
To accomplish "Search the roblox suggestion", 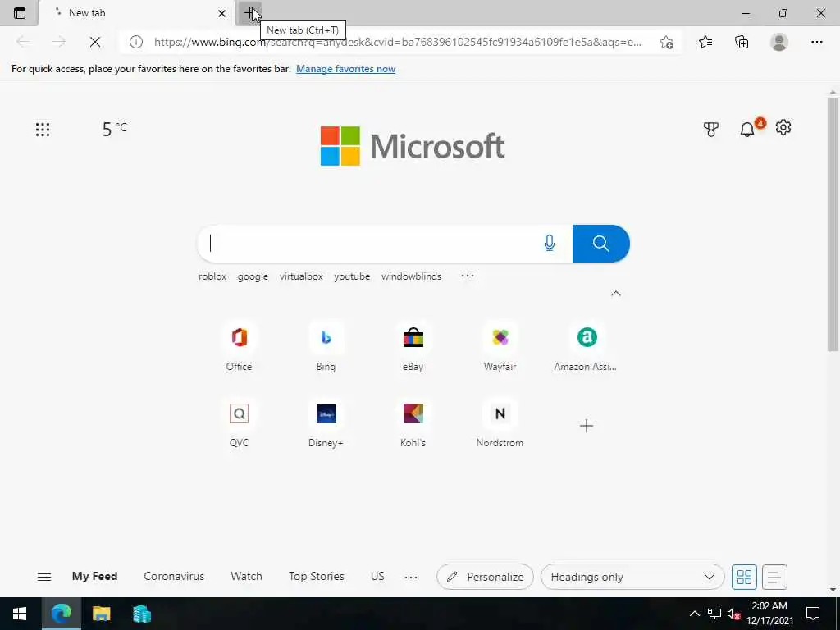I will click(212, 276).
